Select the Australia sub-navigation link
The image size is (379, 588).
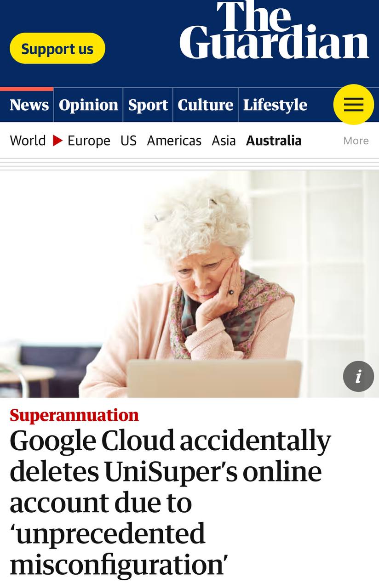[x=274, y=140]
